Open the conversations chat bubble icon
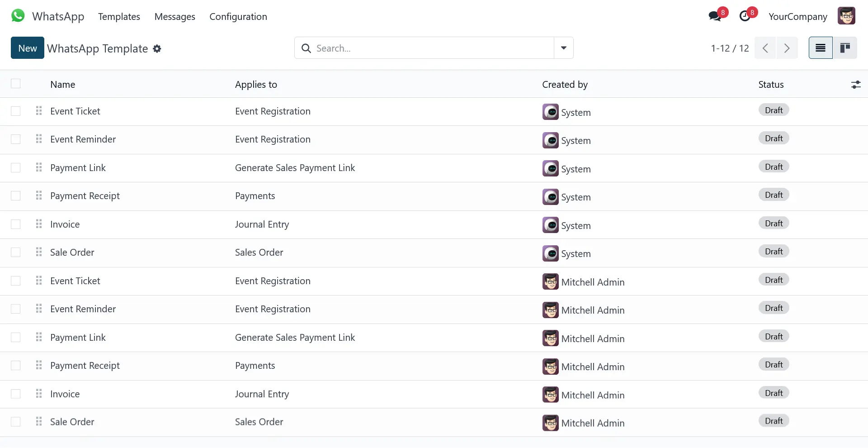 pos(715,16)
